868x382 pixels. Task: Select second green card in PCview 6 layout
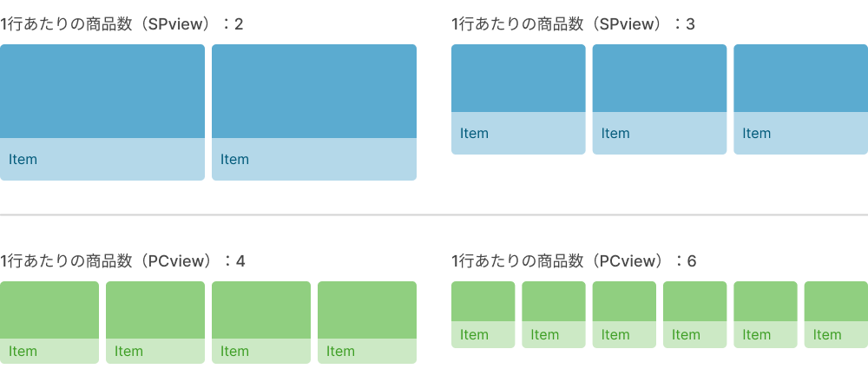pos(554,314)
